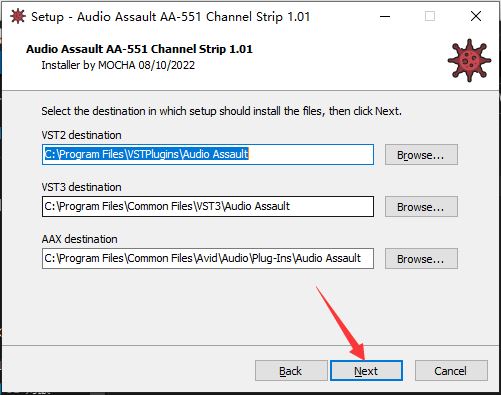Screen dimensions: 501x395
Task: Go Back to the previous setup step
Action: (x=291, y=371)
